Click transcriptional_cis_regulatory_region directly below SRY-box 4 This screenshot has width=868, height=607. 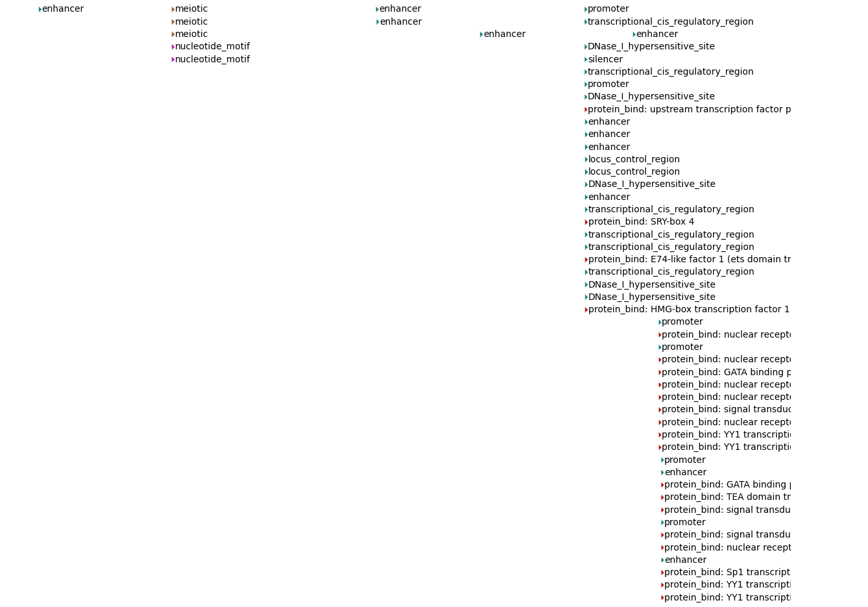pos(671,234)
